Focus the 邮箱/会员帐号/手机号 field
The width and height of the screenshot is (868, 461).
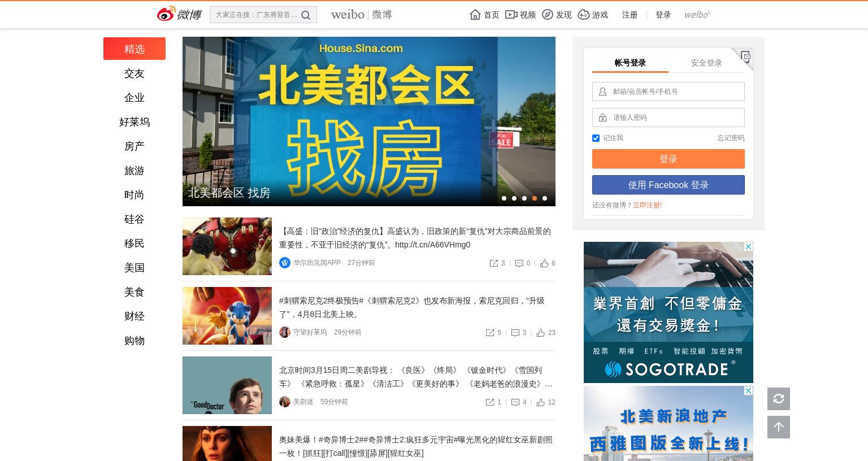click(x=669, y=92)
